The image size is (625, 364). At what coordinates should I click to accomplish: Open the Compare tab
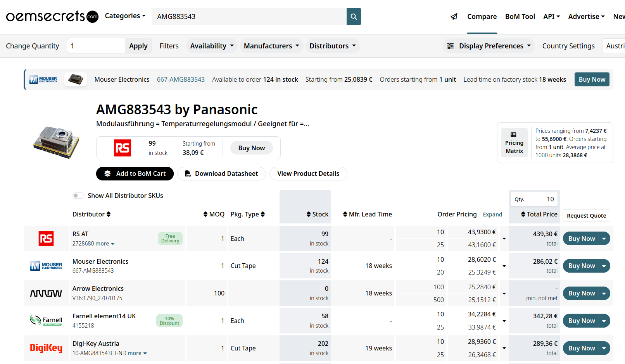(482, 16)
